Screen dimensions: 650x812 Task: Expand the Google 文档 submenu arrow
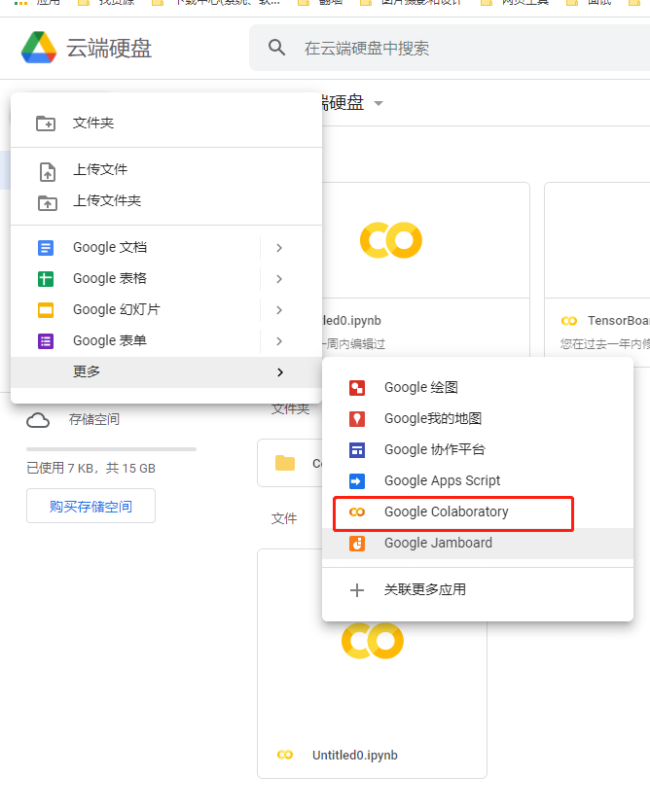279,248
